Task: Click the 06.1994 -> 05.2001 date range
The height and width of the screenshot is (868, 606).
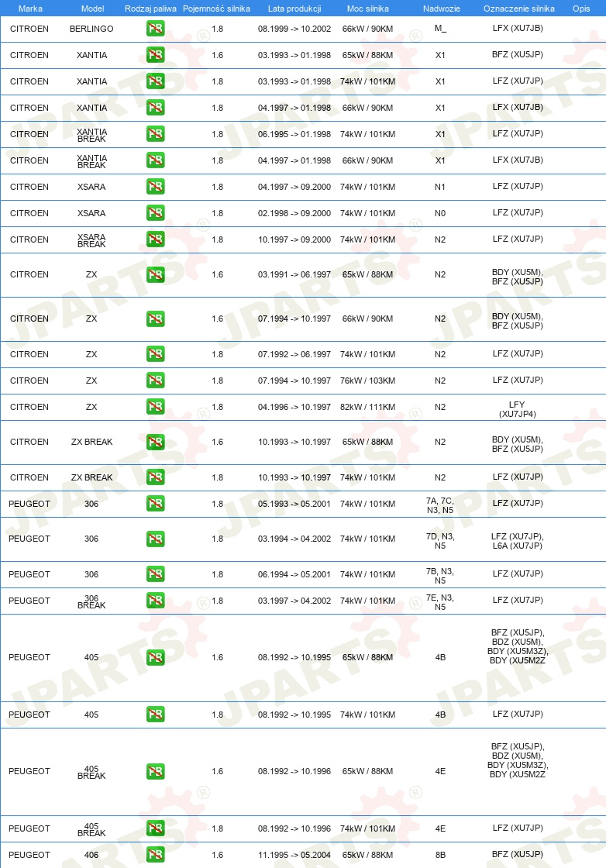Action: [294, 574]
